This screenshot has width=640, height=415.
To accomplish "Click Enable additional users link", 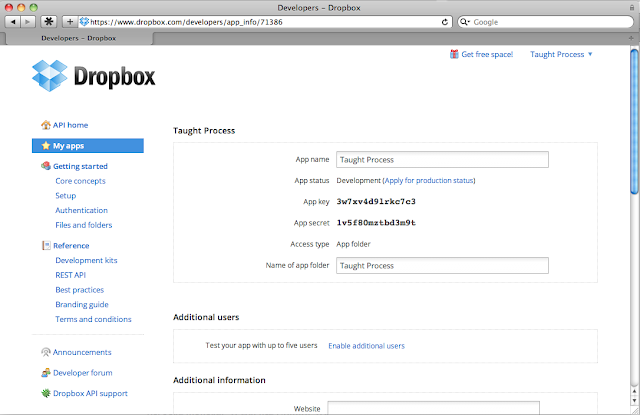I will tap(367, 346).
